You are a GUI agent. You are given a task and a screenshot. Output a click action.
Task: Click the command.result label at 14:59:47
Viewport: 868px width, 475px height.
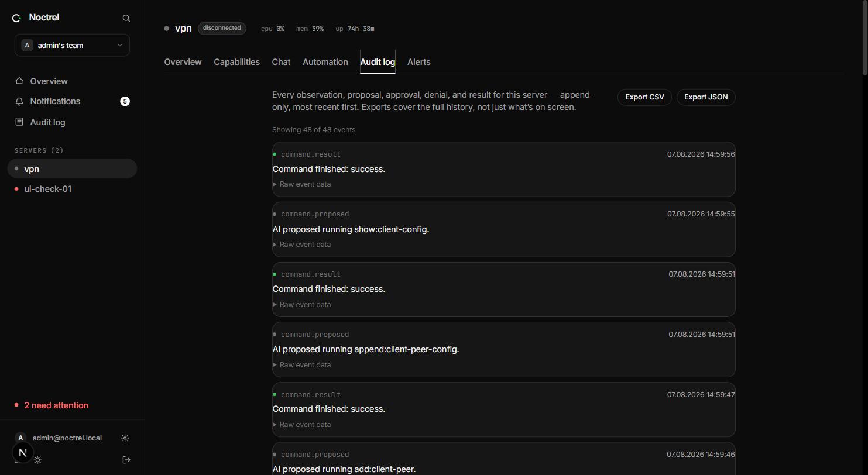point(311,395)
